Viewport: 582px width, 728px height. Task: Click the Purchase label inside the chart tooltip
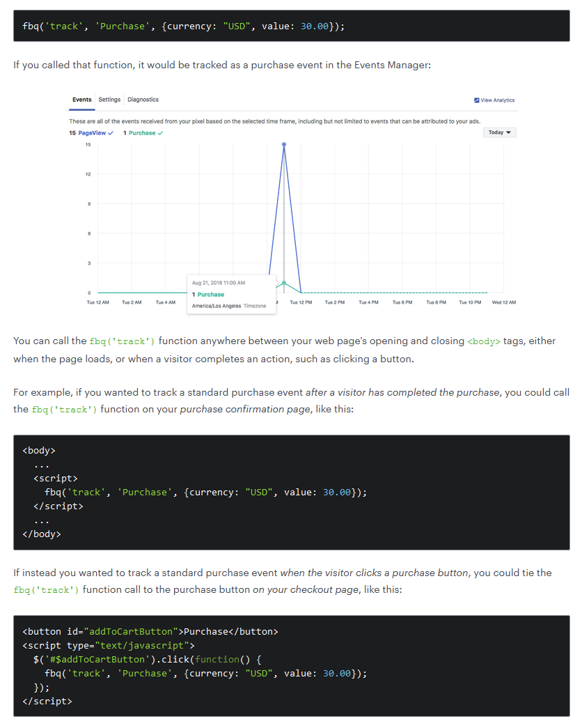[x=211, y=295]
